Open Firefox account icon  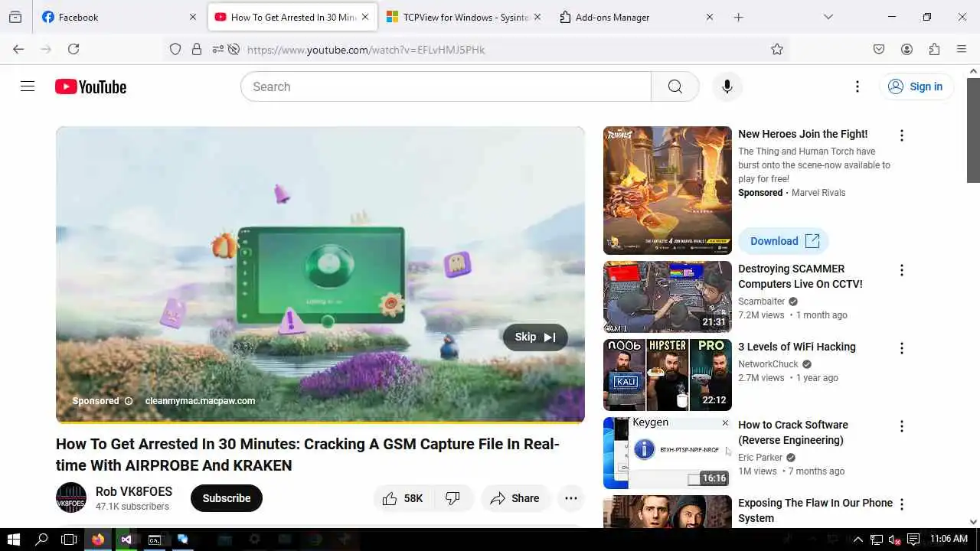click(x=906, y=49)
